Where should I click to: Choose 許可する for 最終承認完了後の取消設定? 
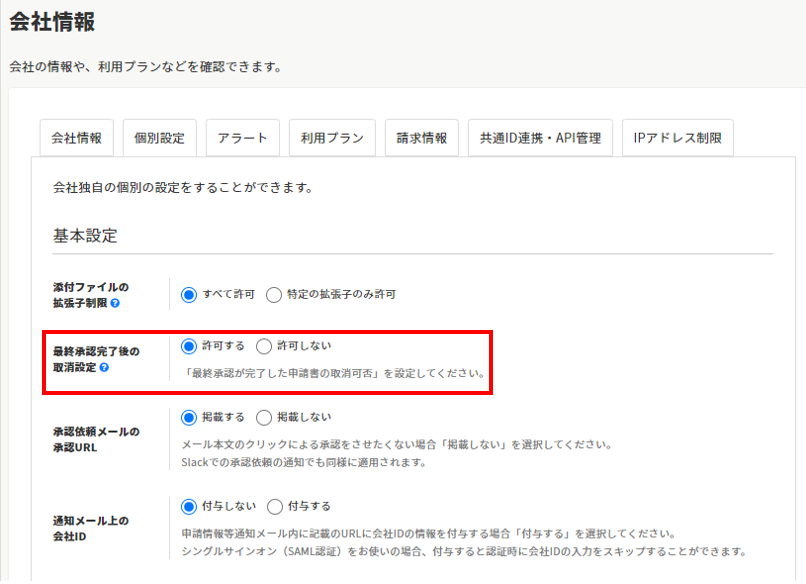[x=188, y=346]
